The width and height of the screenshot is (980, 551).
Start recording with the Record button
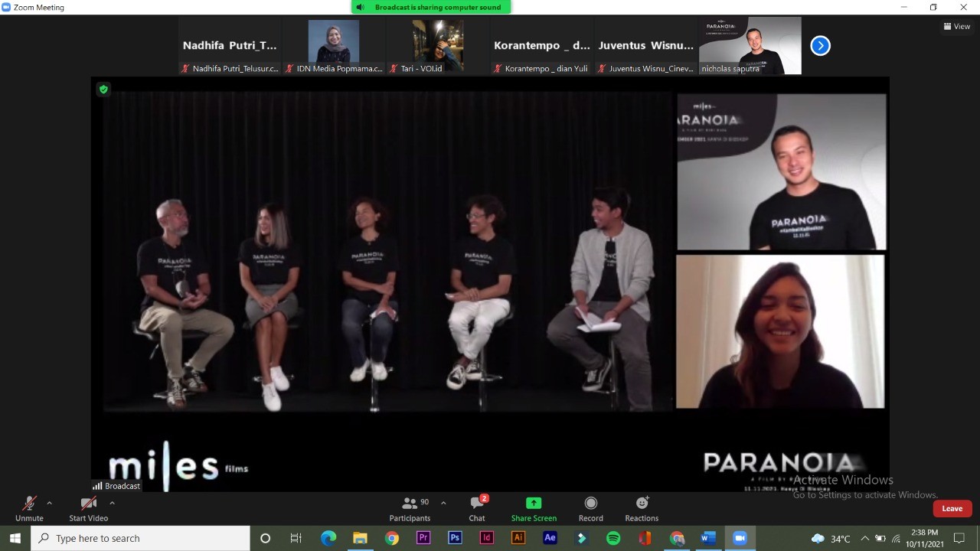click(590, 508)
